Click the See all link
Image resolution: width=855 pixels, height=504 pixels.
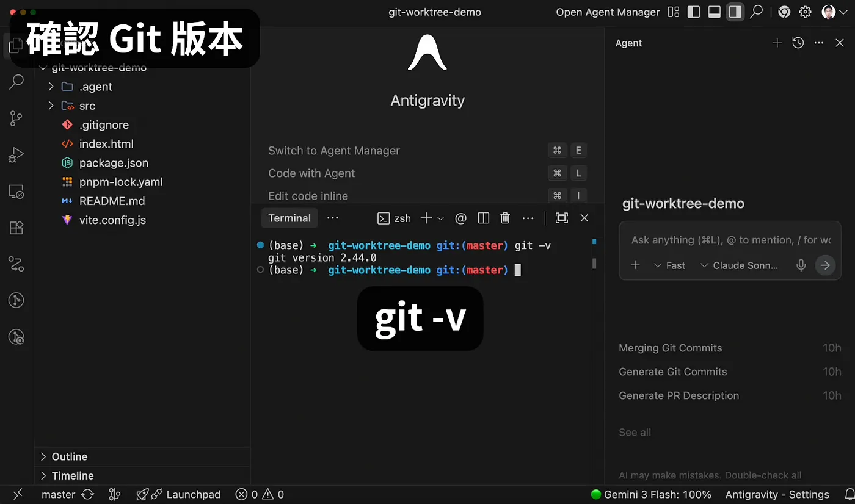pos(635,432)
